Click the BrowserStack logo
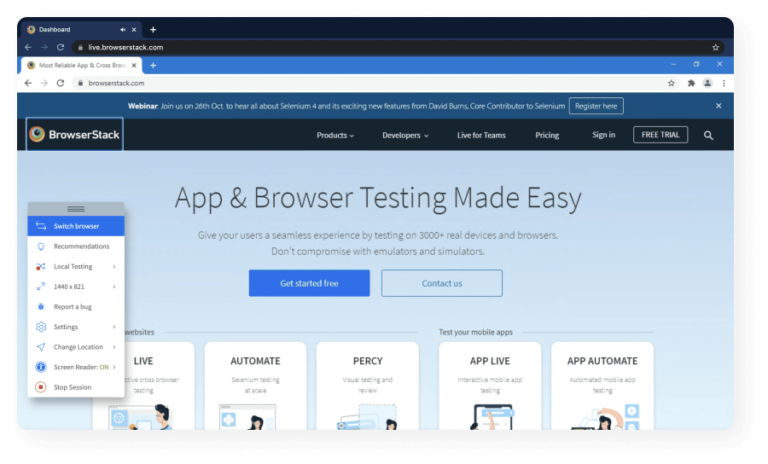Screen dimensions: 768x464 [x=75, y=134]
